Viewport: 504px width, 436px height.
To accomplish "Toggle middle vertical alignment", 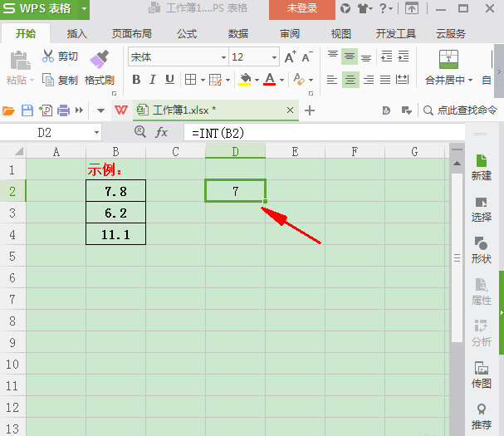I will coord(350,56).
